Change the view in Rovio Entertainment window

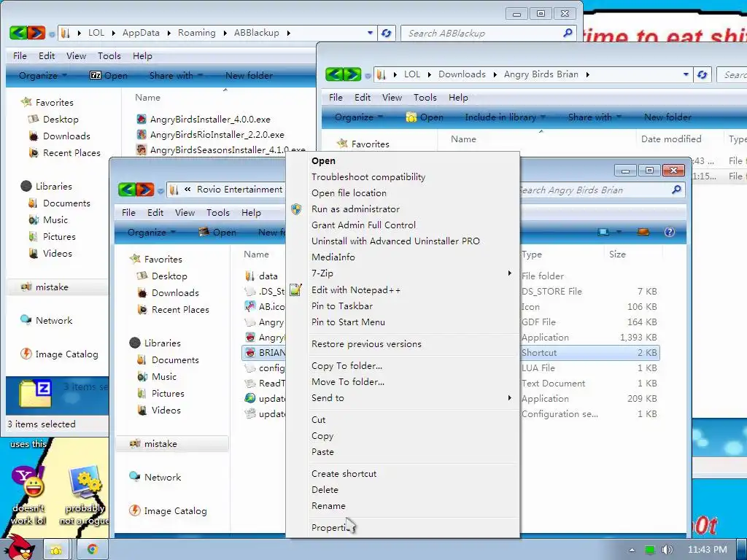(603, 232)
